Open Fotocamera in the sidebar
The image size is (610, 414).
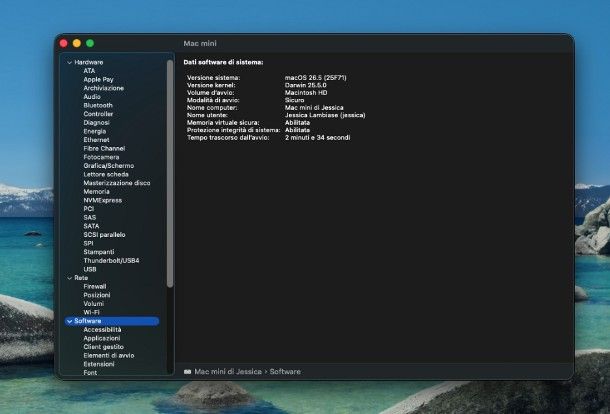[x=101, y=157]
